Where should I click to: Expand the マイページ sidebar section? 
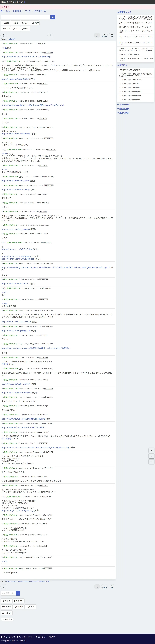click(x=123, y=105)
